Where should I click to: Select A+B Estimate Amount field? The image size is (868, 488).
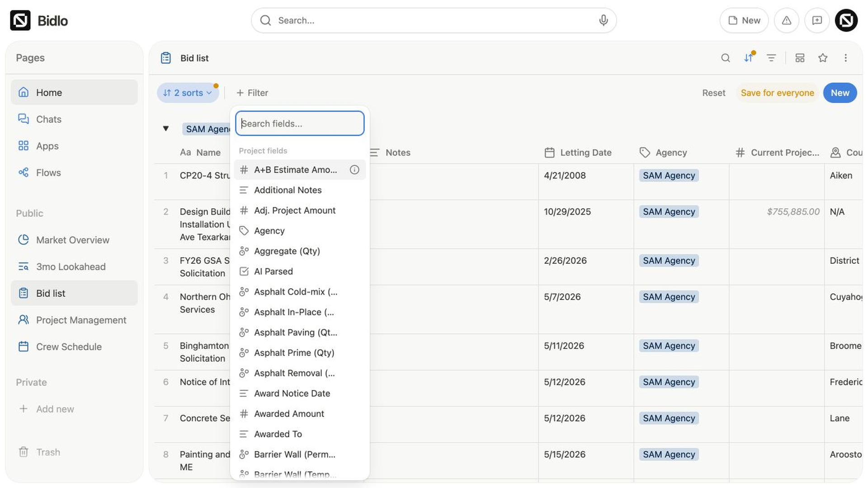click(300, 169)
